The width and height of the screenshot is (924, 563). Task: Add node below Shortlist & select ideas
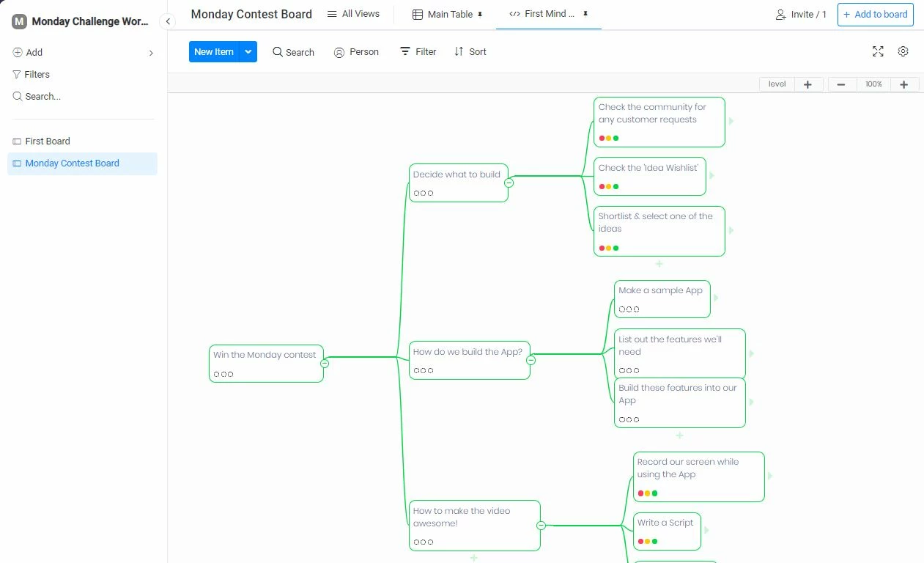click(659, 264)
